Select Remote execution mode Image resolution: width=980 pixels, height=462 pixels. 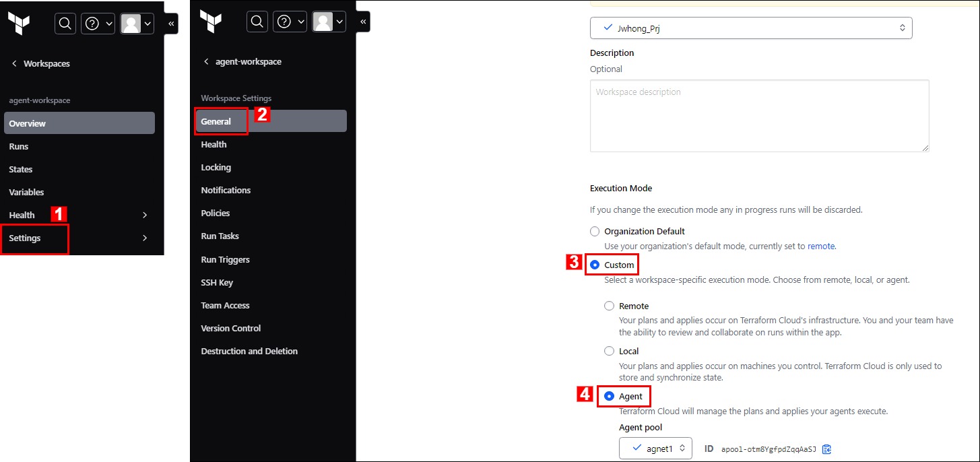pos(610,306)
